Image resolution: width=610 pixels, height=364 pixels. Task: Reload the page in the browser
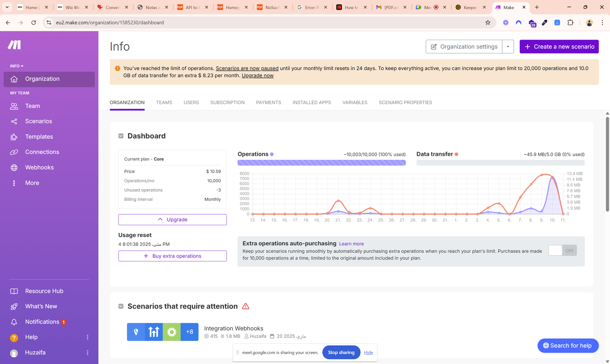[34, 22]
